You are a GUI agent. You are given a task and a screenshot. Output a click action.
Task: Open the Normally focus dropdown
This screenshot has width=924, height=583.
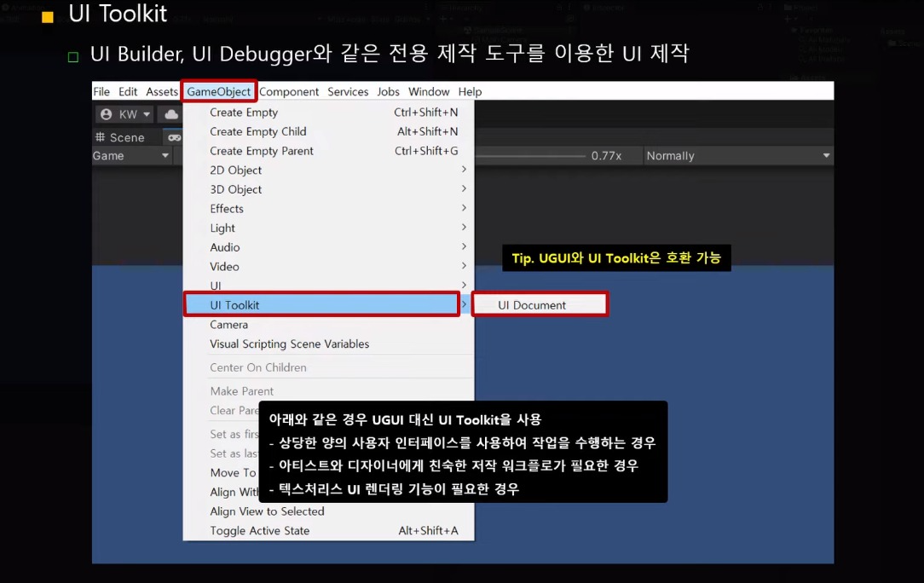point(738,156)
